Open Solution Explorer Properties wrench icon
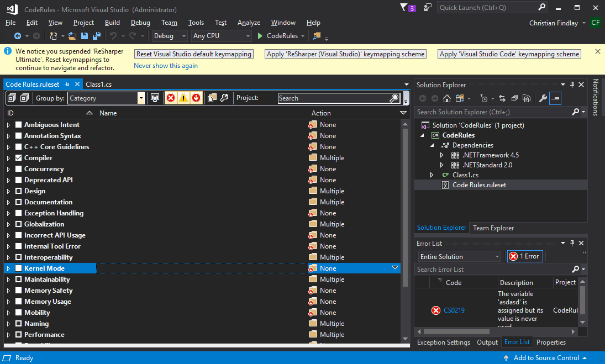This screenshot has width=605, height=364. pyautogui.click(x=543, y=98)
